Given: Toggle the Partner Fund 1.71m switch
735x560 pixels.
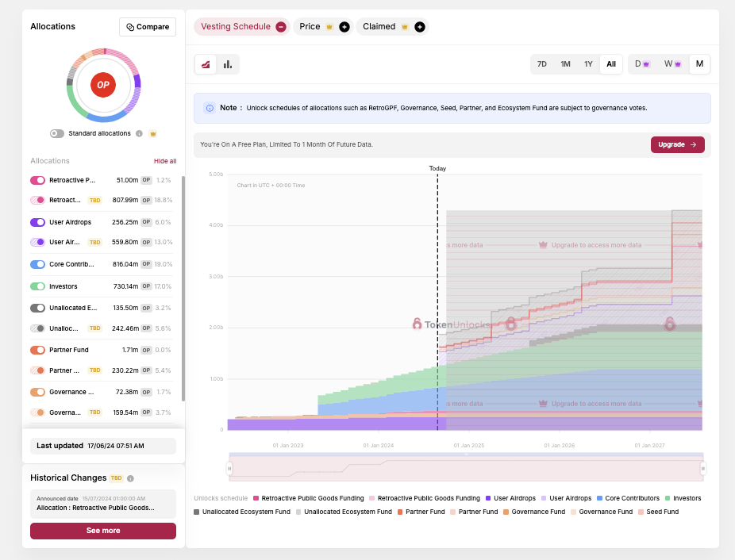Looking at the screenshot, I should [x=37, y=350].
